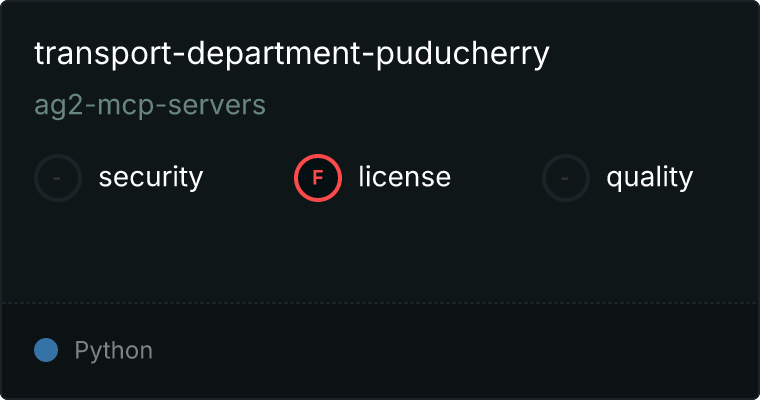Click the red F license grade badge

[x=318, y=178]
